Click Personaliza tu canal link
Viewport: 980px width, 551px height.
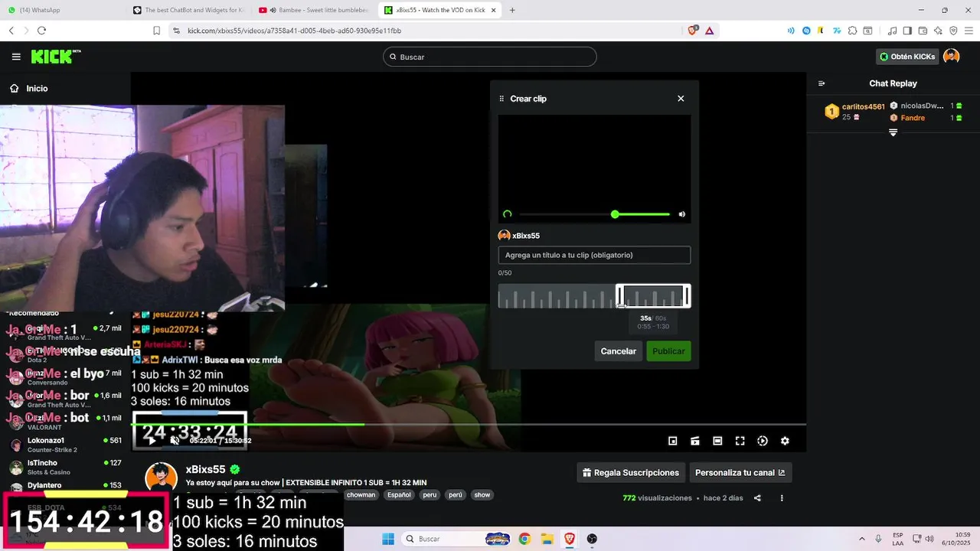click(x=740, y=473)
